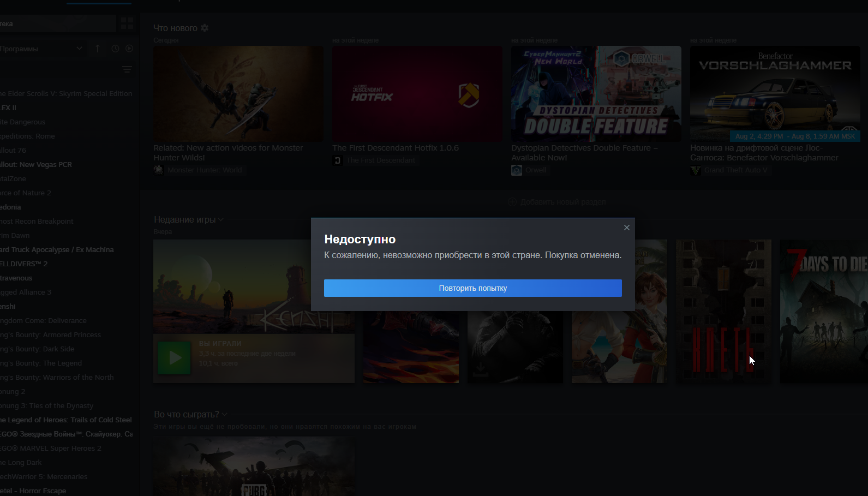The height and width of the screenshot is (496, 868).
Task: Open The First Descendant Hotfix 1.0.6 title
Action: pos(396,148)
